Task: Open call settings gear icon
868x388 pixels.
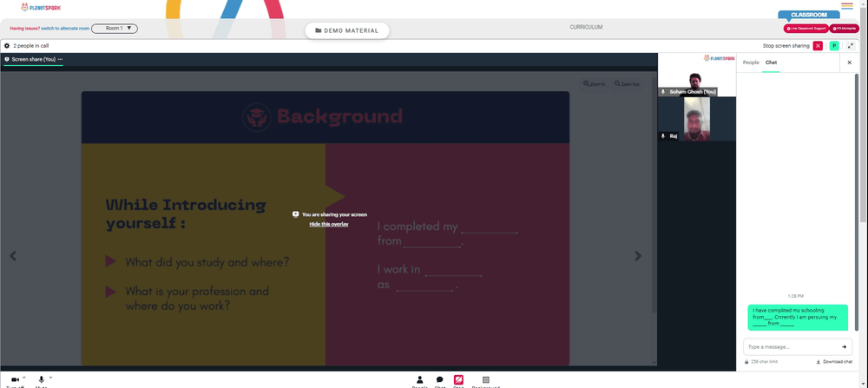Action: click(x=7, y=46)
